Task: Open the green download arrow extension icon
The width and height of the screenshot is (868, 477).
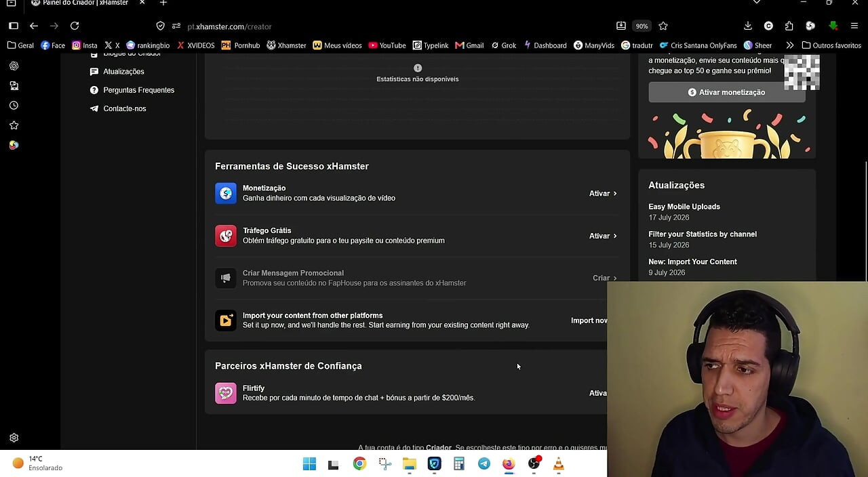Action: coord(833,26)
